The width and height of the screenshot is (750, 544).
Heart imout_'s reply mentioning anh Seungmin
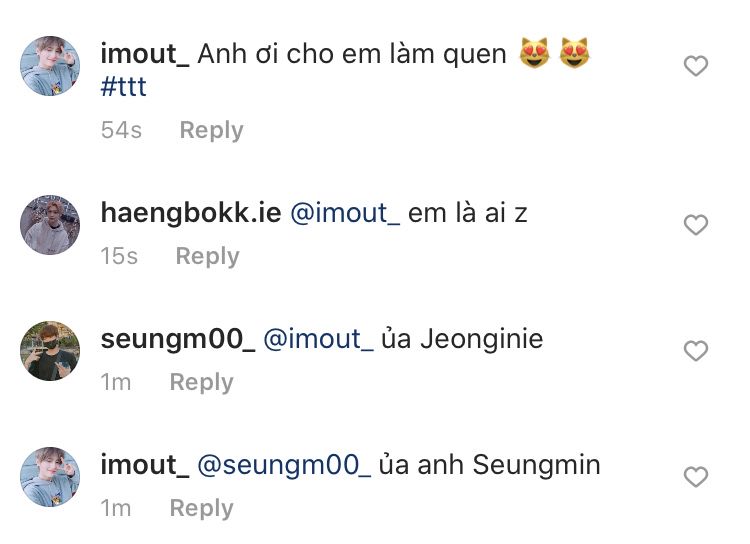(x=695, y=477)
